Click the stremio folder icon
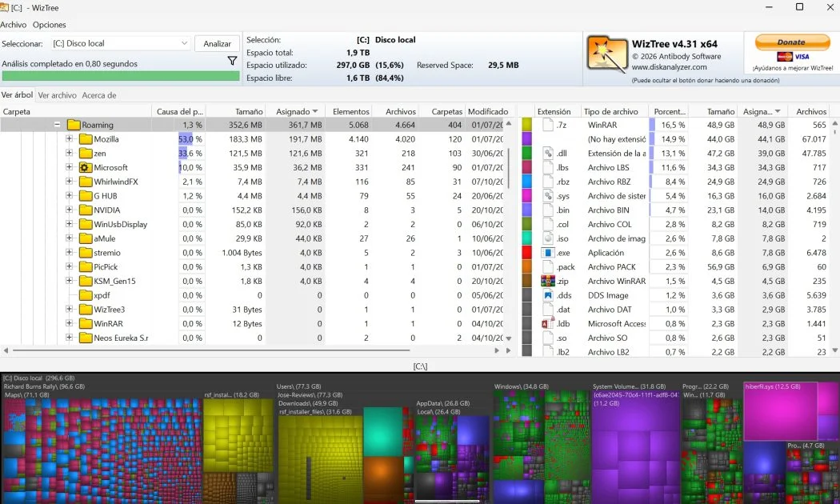840x504 pixels. [86, 253]
